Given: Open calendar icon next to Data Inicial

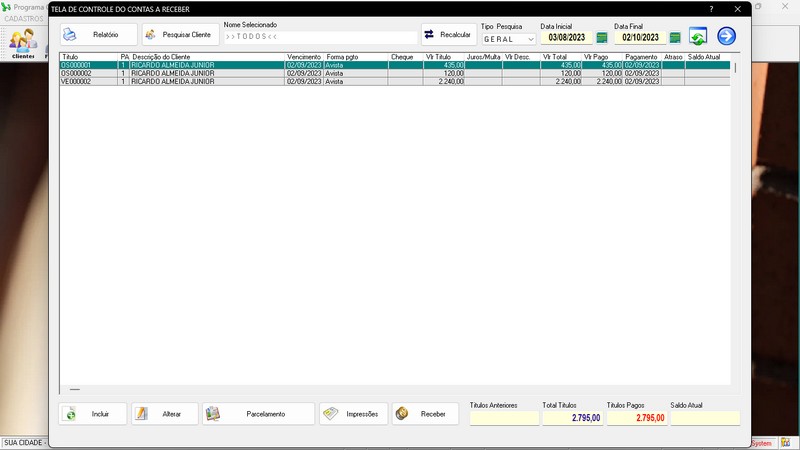Looking at the screenshot, I should coord(602,38).
